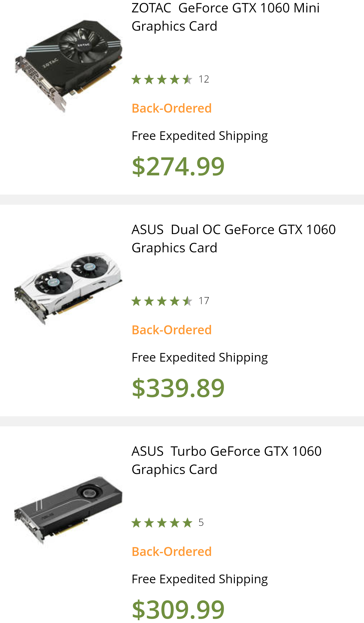Select the $274.99 price
The height and width of the screenshot is (623, 364).
coord(178,166)
